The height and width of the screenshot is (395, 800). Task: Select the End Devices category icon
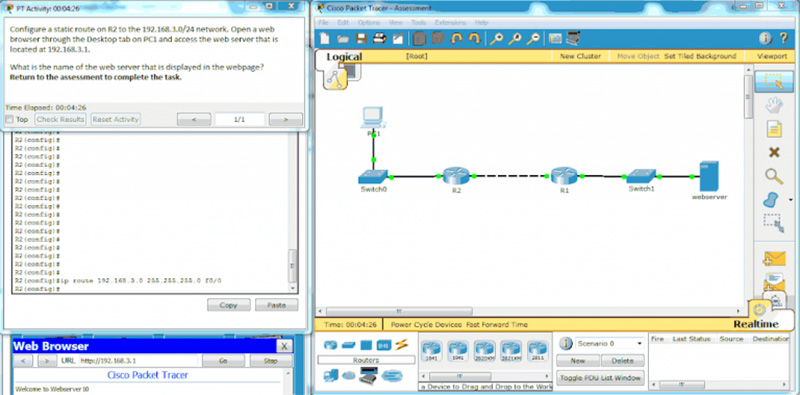pos(331,376)
